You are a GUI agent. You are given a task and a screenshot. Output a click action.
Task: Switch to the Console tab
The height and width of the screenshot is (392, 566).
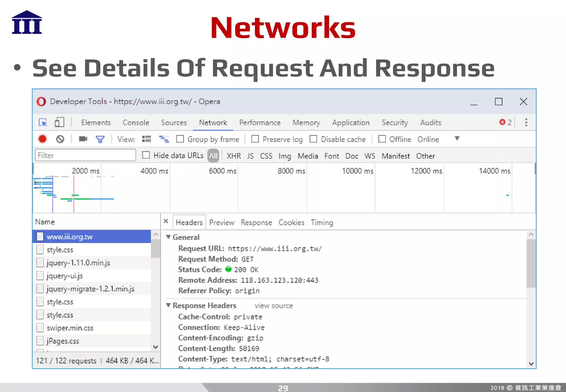[x=136, y=122]
